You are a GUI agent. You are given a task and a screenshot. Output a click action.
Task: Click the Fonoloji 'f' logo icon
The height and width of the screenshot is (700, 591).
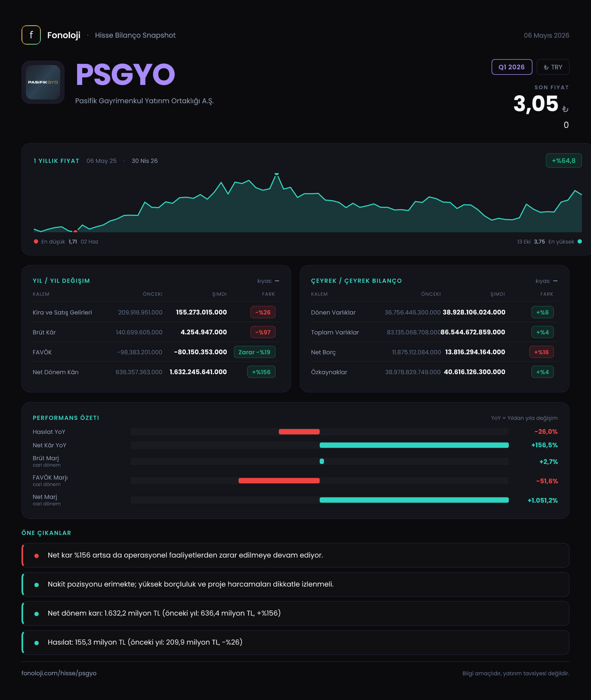[x=31, y=35]
